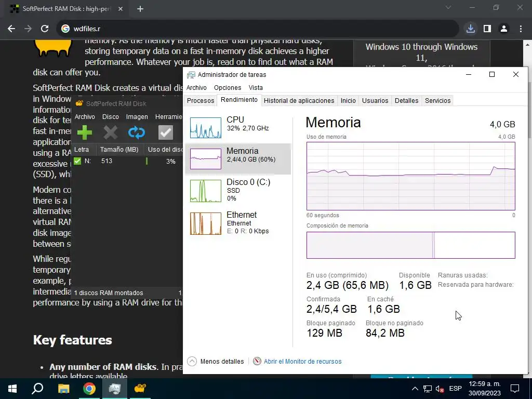Click the Composición de memoria bar
The image size is (532, 399).
(410, 245)
